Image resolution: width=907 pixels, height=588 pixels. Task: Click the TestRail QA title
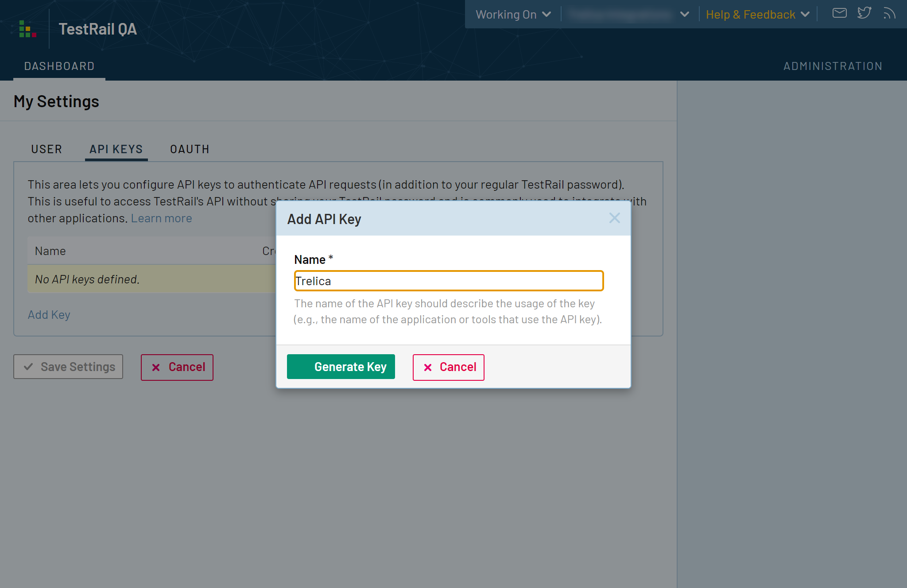coord(98,29)
